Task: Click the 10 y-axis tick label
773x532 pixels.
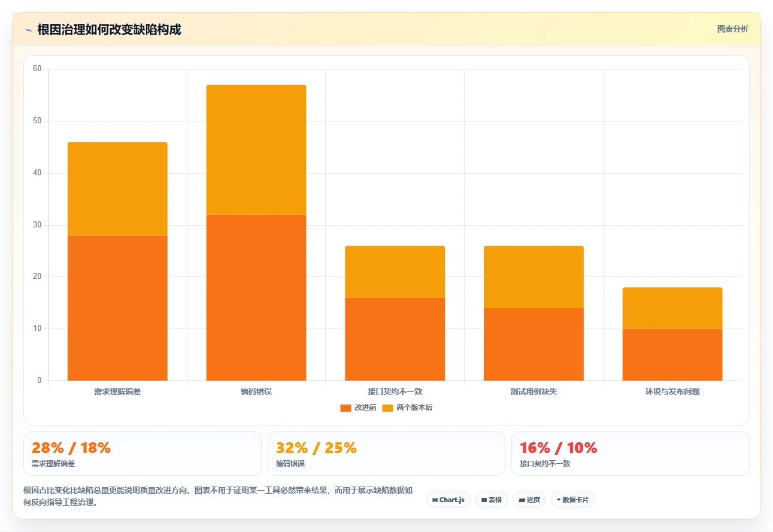Action: pyautogui.click(x=37, y=329)
